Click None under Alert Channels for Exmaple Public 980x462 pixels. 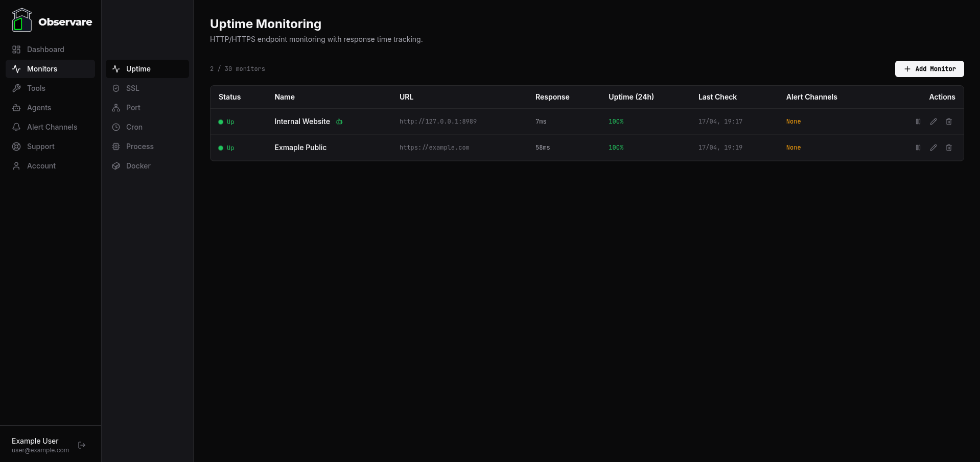coord(793,148)
